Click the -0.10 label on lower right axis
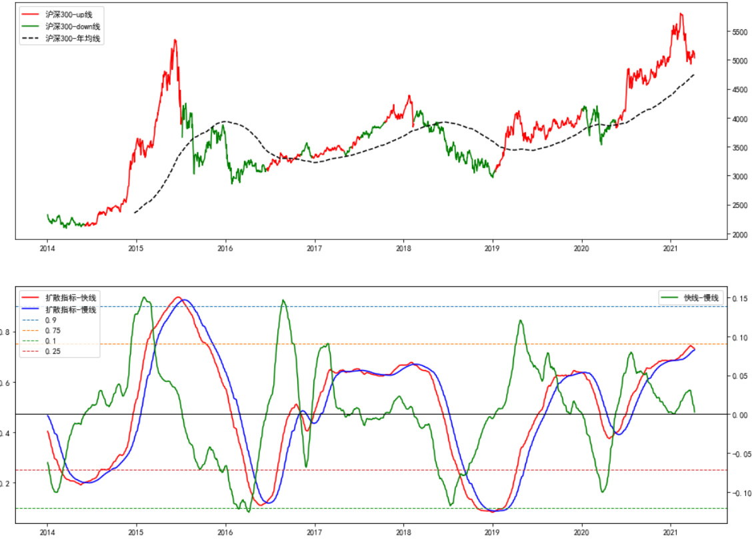756x540 pixels. pos(740,493)
